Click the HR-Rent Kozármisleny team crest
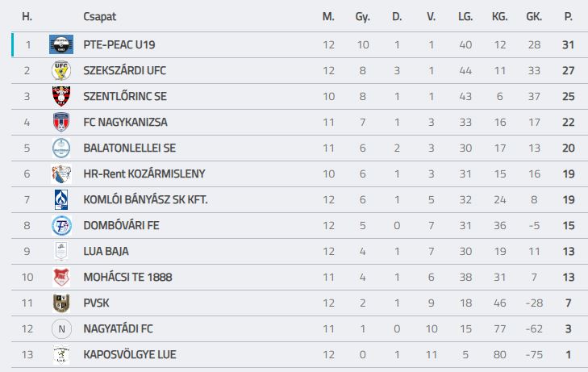 (61, 173)
